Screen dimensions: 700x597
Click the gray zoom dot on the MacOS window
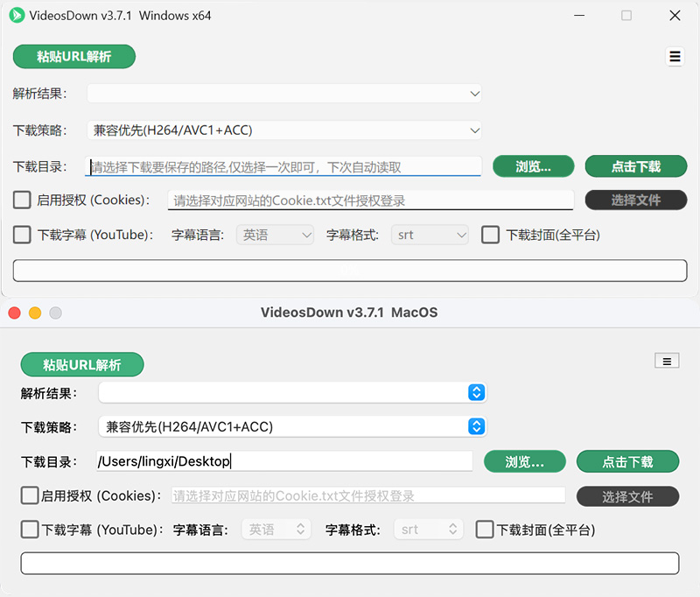click(55, 313)
